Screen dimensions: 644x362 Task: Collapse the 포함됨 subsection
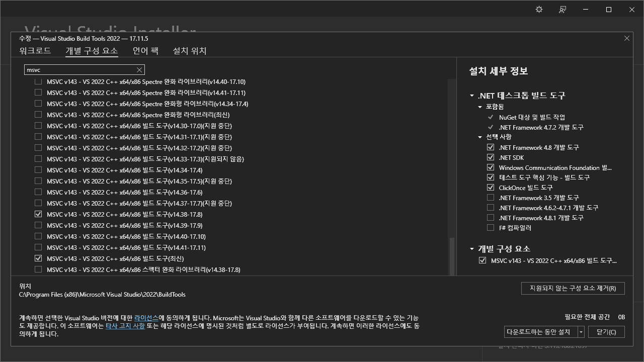(480, 107)
